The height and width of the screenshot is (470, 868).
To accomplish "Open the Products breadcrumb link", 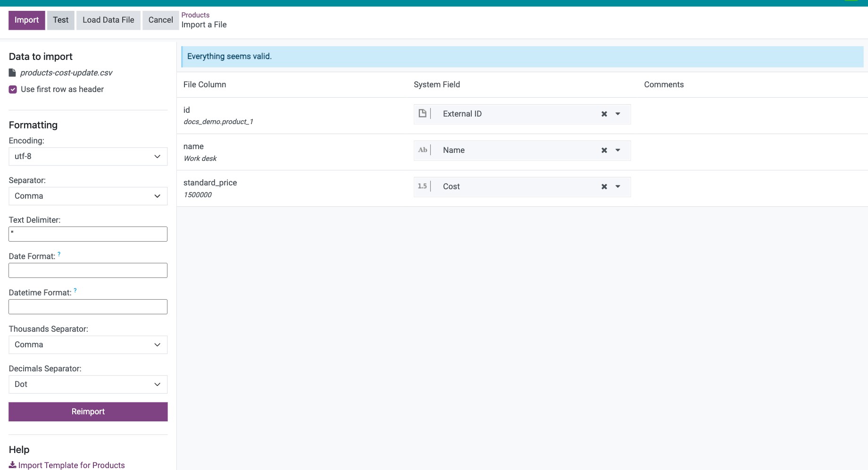I will point(195,15).
